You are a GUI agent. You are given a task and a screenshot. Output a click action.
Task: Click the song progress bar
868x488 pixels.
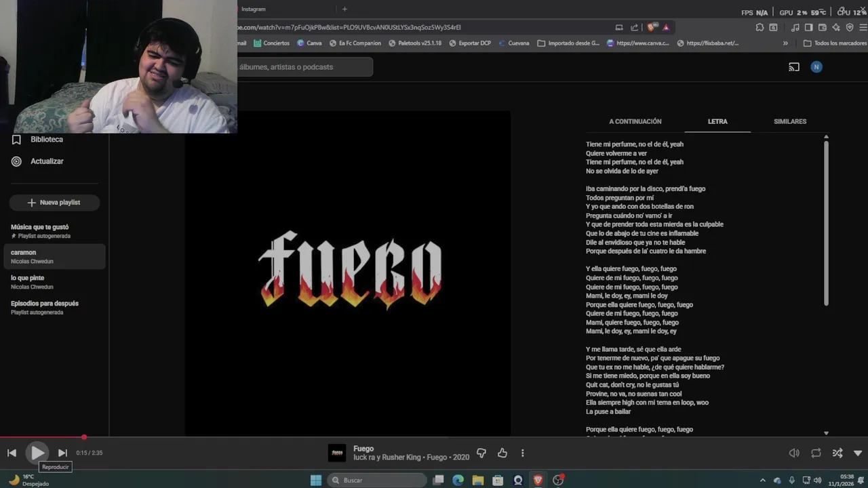[434, 437]
